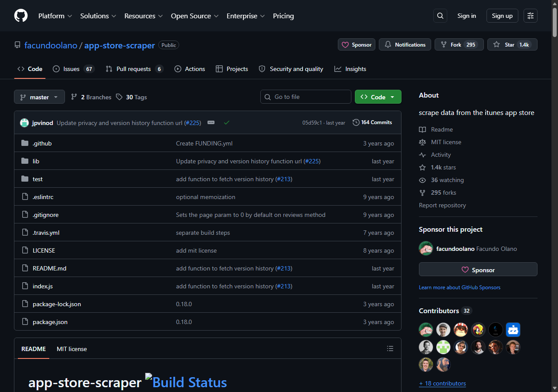
Task: Open the green Code dropdown button
Action: [378, 97]
